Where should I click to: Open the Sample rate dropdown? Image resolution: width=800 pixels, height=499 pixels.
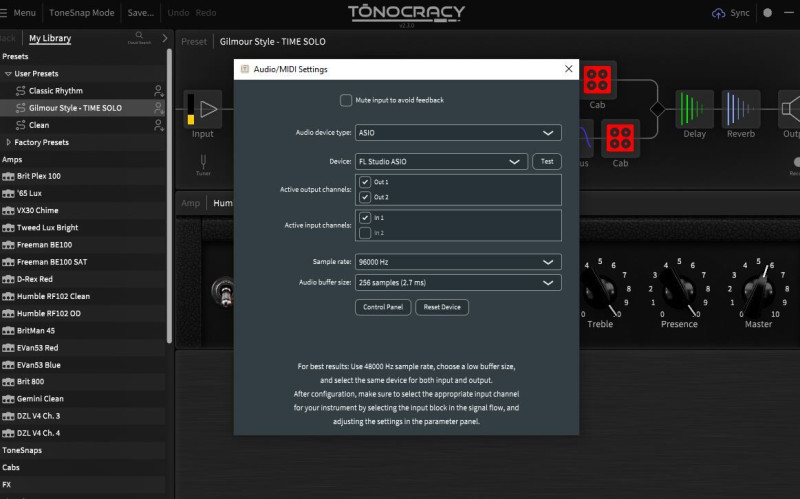[x=458, y=262]
